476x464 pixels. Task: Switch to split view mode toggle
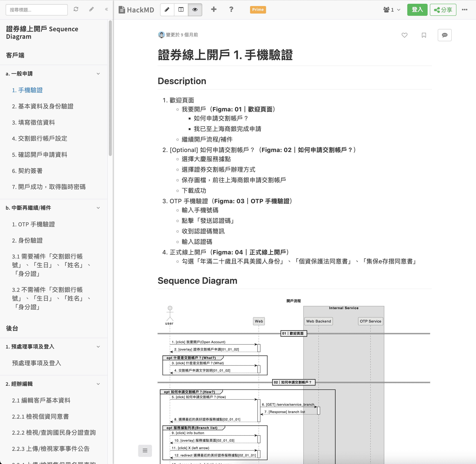181,10
